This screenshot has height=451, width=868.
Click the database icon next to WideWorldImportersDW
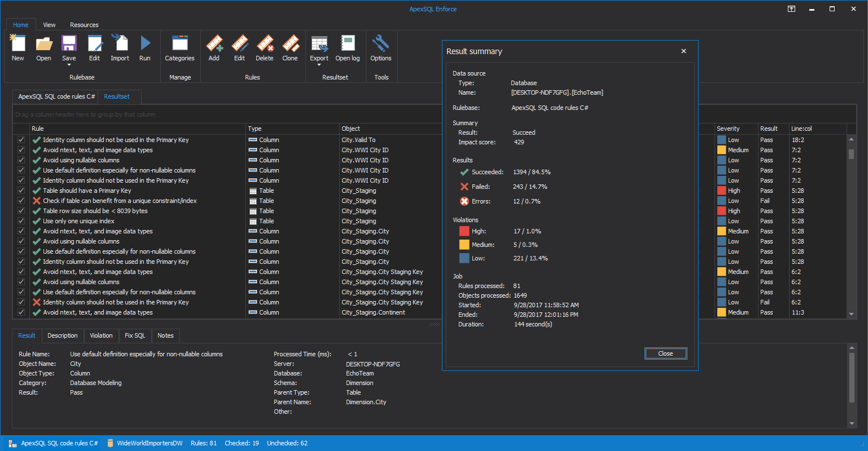[110, 443]
